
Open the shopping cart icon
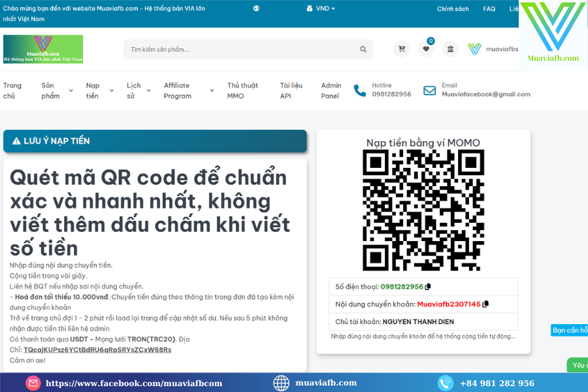pos(401,49)
